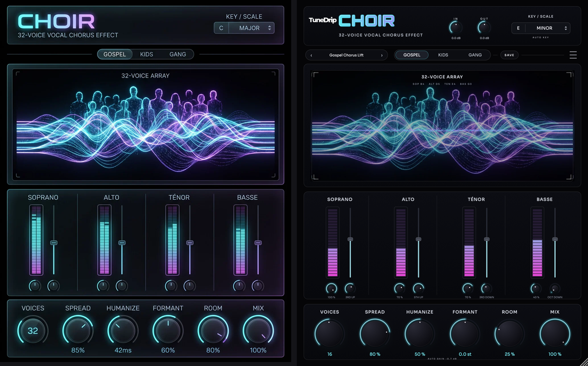Click Ténor 70 % level knob
588x366 pixels.
tap(468, 288)
